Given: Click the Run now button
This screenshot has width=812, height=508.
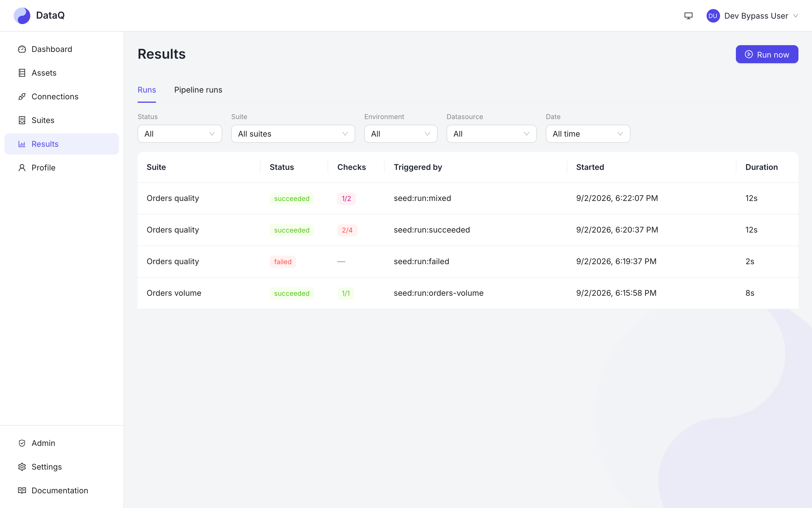Looking at the screenshot, I should point(767,54).
